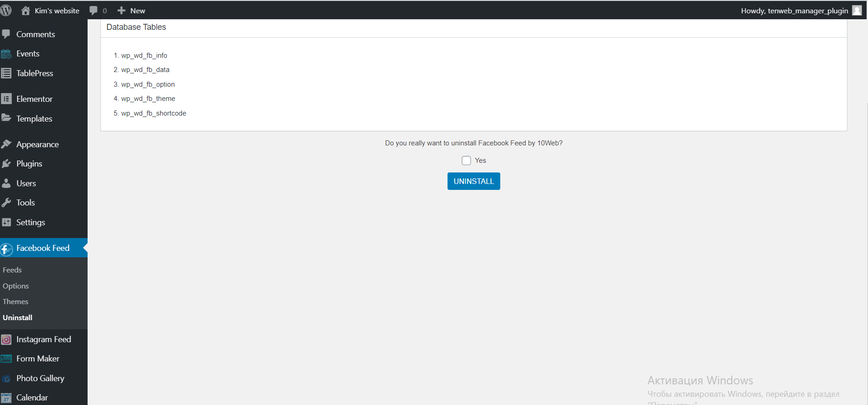The height and width of the screenshot is (405, 868).
Task: Go to the Events menu
Action: pos(28,54)
